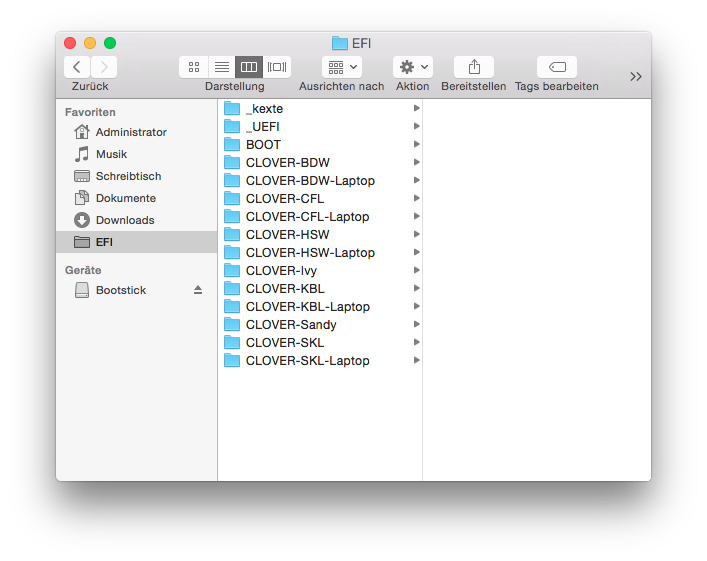The height and width of the screenshot is (561, 707).
Task: Click the Tags bearbeiten button
Action: [x=557, y=67]
